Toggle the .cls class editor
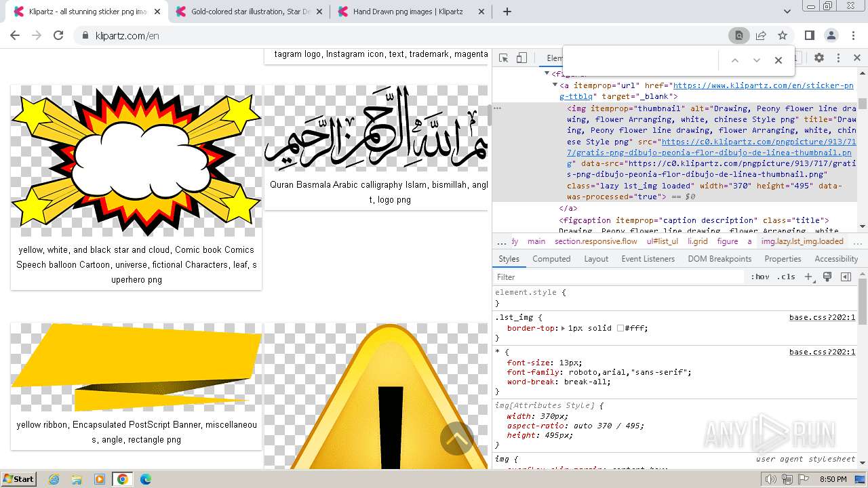The image size is (868, 488). click(x=786, y=277)
